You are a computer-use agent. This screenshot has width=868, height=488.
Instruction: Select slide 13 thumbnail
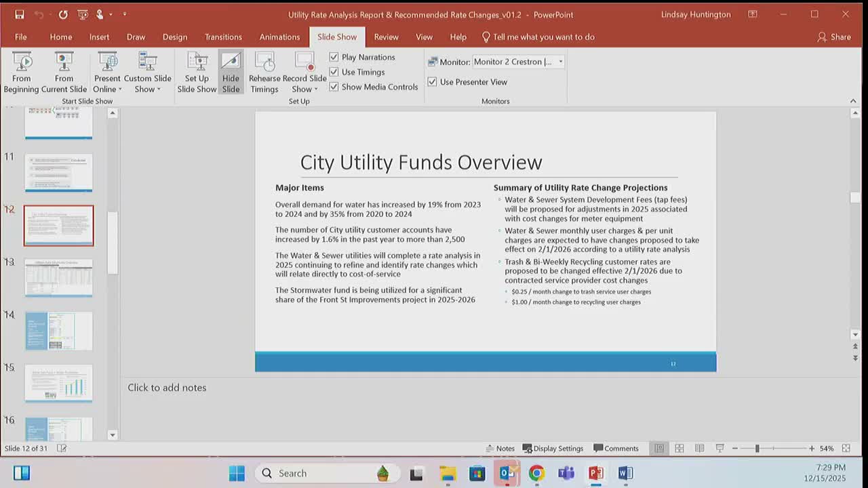(59, 277)
